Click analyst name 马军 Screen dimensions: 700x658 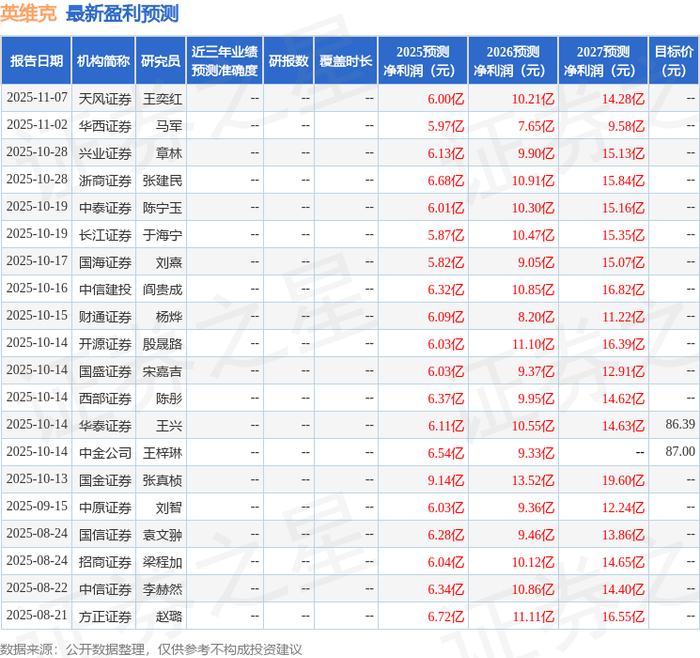(x=169, y=126)
